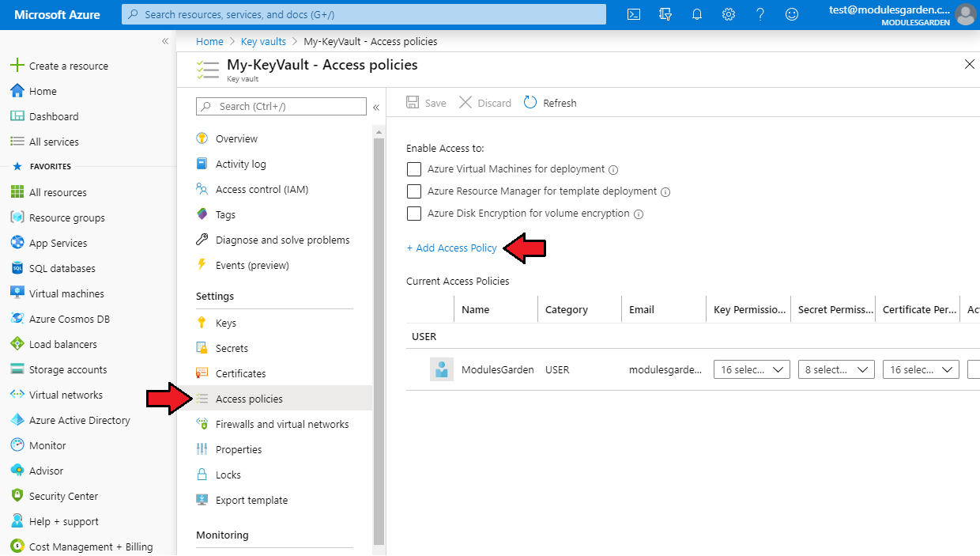This screenshot has height=556, width=980.
Task: Open the notifications bell
Action: click(697, 14)
